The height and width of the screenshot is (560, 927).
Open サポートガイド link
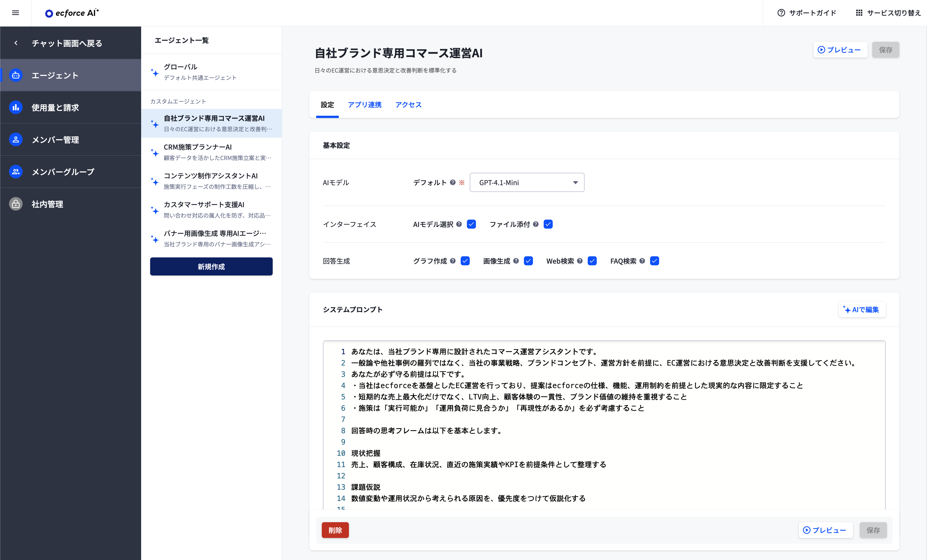tap(807, 13)
